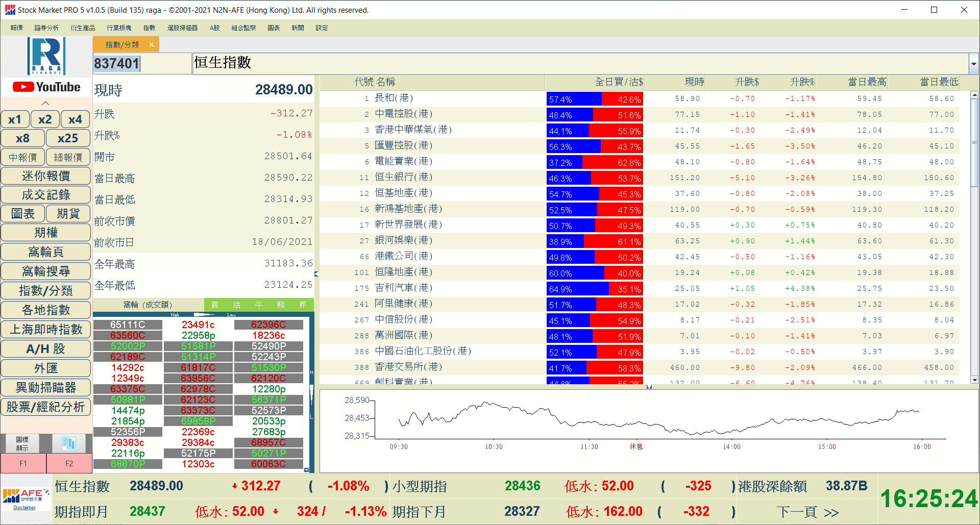
Task: Close the 指數/分類 tab
Action: click(x=152, y=45)
